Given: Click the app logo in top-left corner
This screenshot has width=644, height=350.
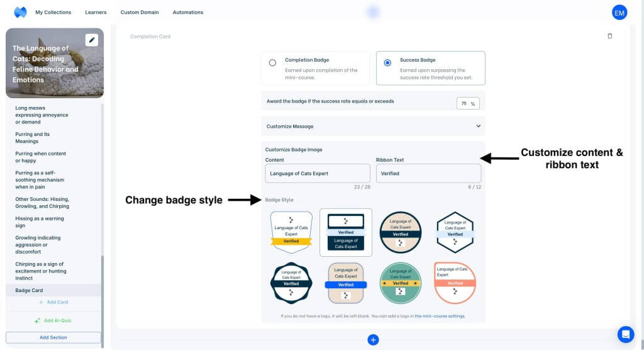Looking at the screenshot, I should click(x=20, y=12).
